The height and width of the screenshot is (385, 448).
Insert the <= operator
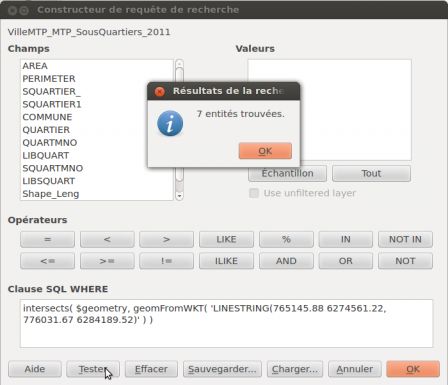47,261
